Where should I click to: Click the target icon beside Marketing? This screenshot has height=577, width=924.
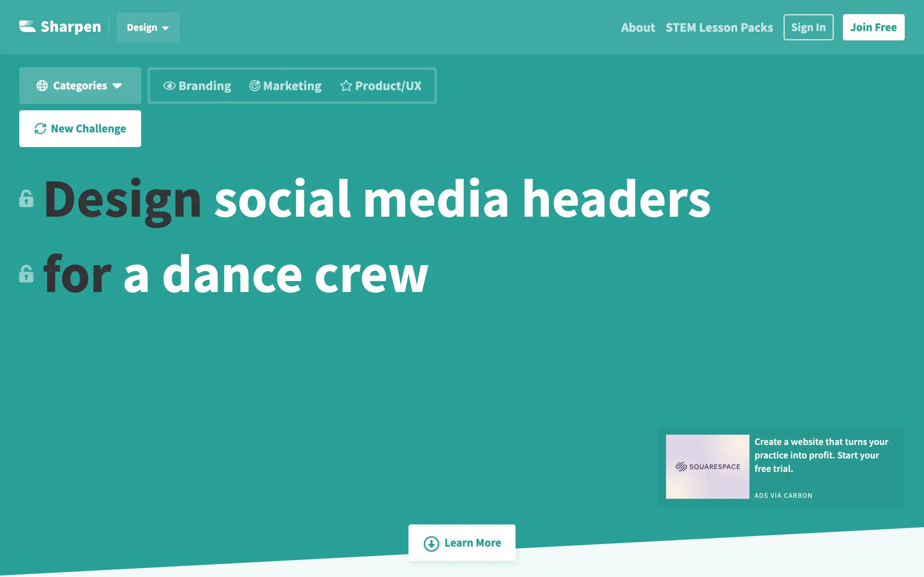(255, 86)
